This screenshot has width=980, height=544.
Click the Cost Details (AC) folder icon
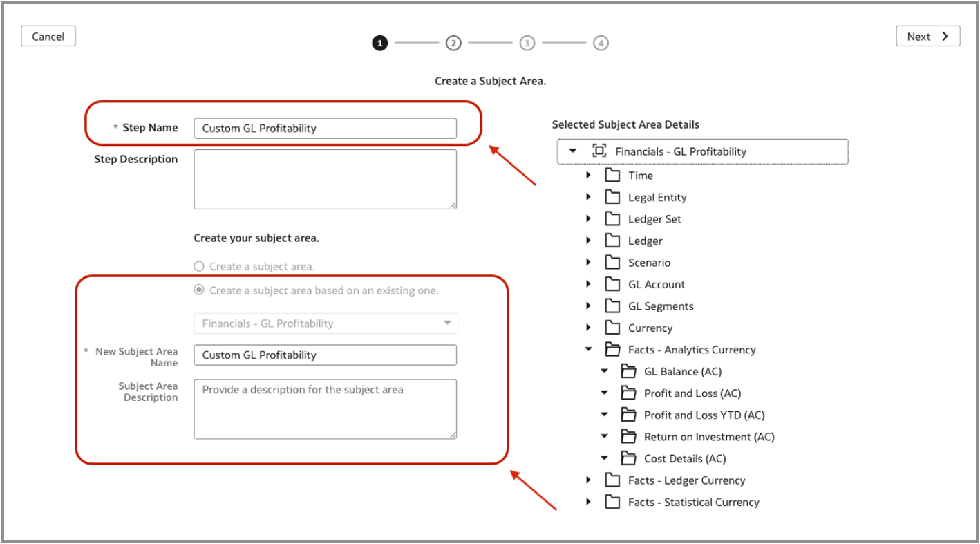628,458
